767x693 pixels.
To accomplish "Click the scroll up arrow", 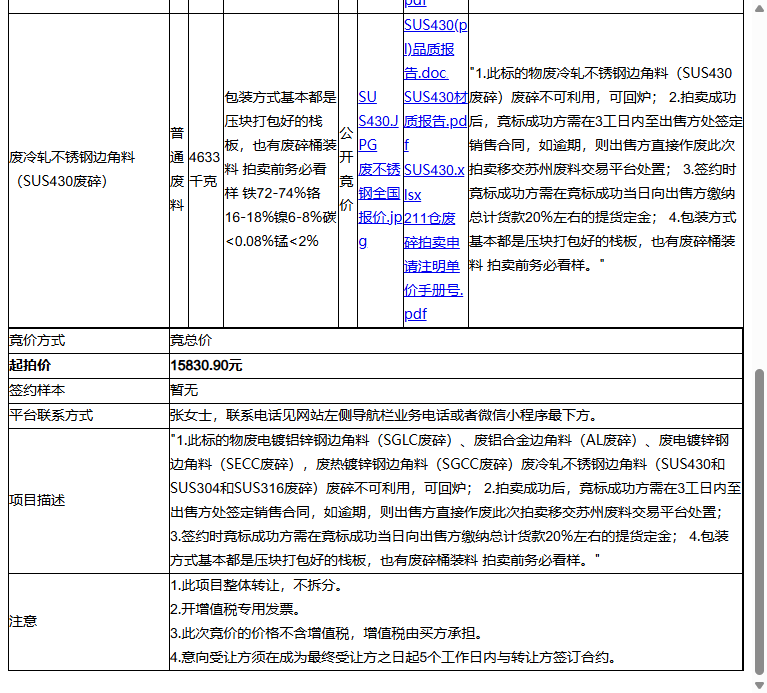I will point(759,8).
